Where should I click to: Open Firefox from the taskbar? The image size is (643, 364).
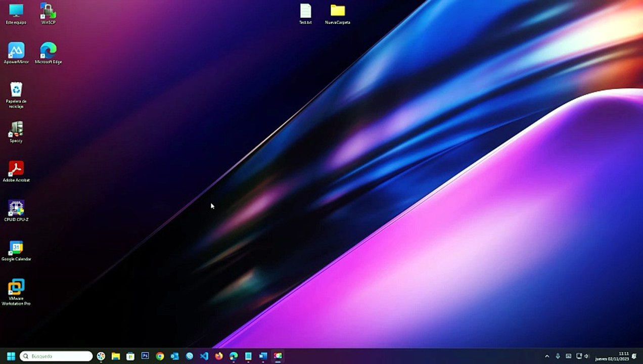point(219,356)
